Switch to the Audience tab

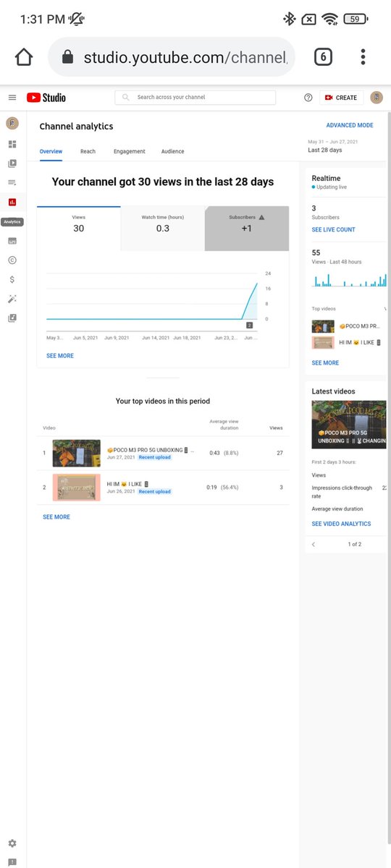(x=172, y=151)
